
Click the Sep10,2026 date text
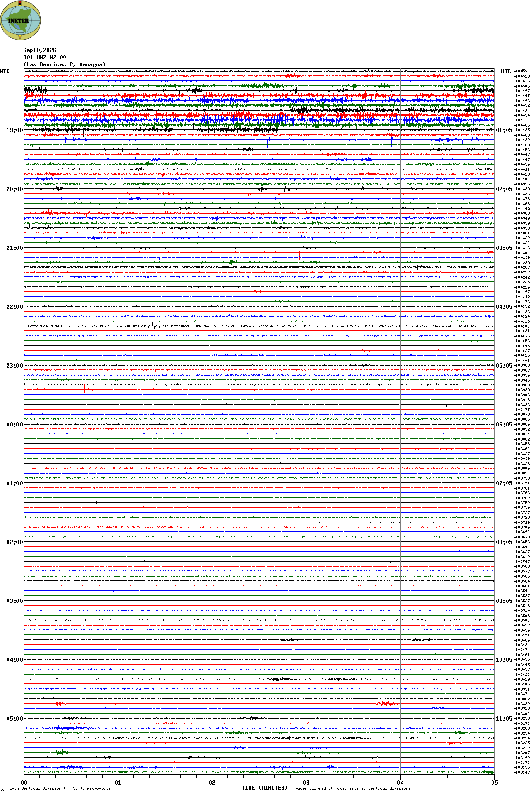click(x=40, y=50)
